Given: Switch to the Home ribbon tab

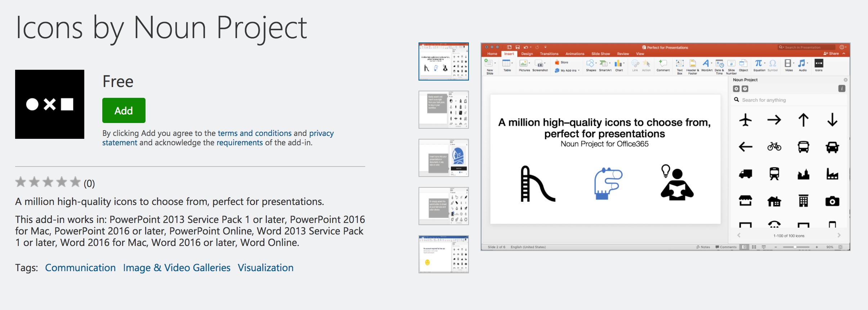Looking at the screenshot, I should tap(492, 54).
